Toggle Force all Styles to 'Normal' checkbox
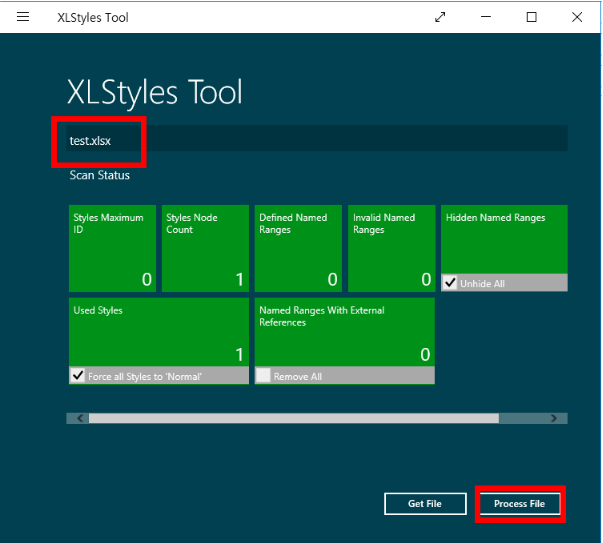 [78, 375]
